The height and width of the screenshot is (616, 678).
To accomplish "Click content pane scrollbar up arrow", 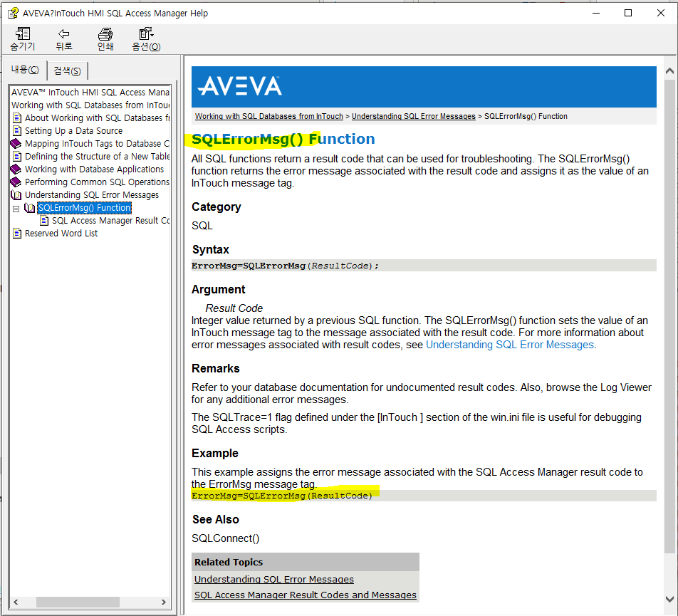I will pyautogui.click(x=669, y=71).
